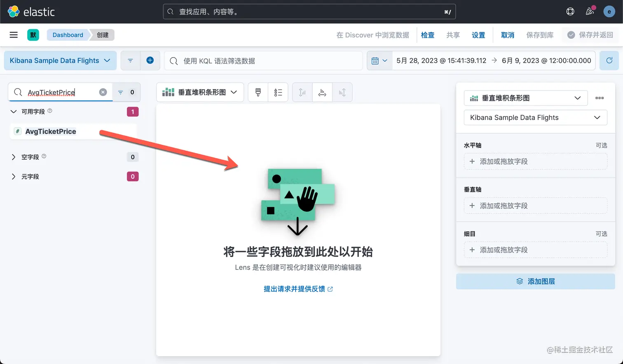Image resolution: width=623 pixels, height=364 pixels.
Task: Open the 设置 menu item
Action: (x=478, y=35)
